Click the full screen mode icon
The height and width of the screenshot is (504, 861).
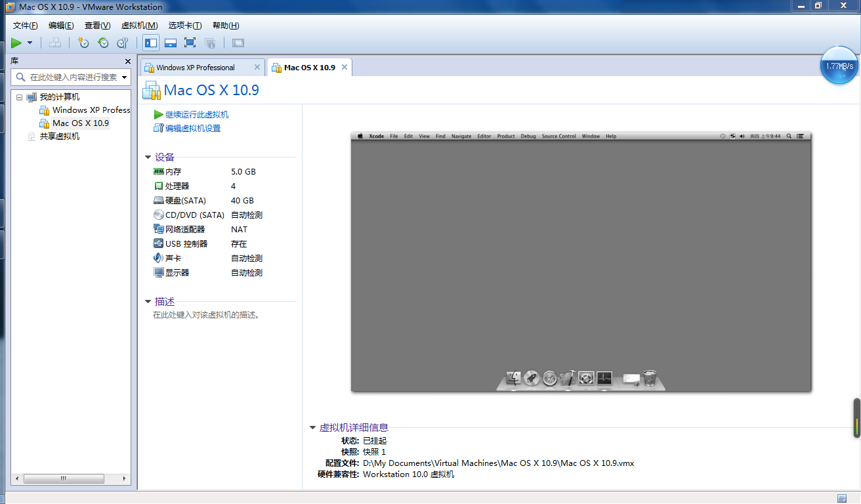[x=190, y=43]
